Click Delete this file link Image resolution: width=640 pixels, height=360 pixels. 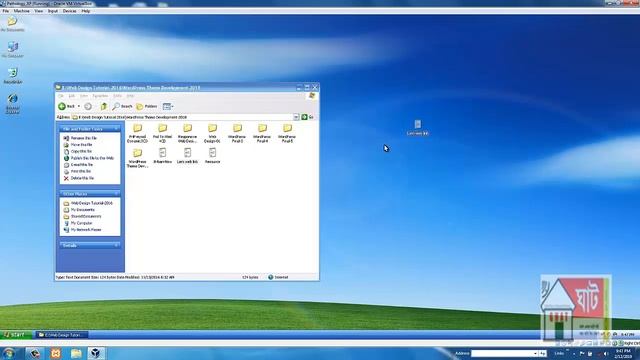[x=82, y=178]
